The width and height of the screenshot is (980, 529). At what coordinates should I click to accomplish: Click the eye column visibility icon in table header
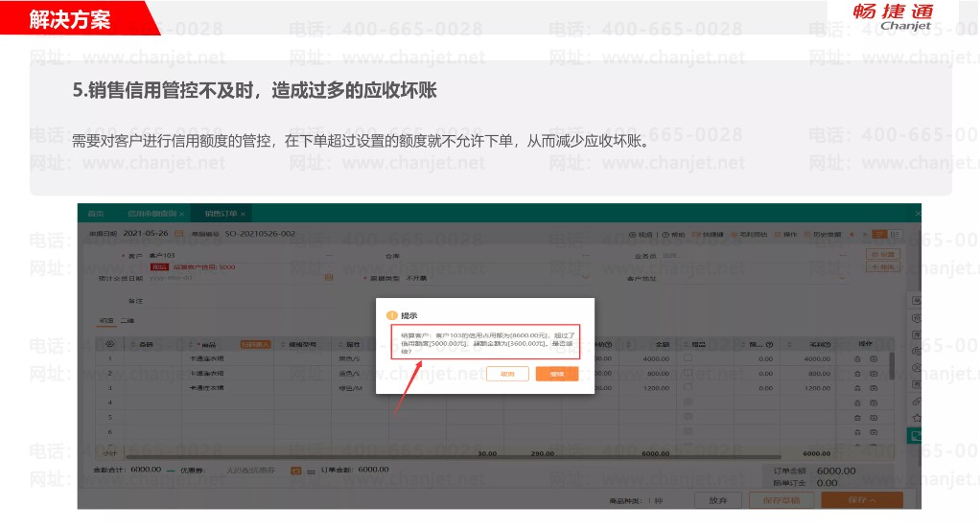tap(110, 344)
